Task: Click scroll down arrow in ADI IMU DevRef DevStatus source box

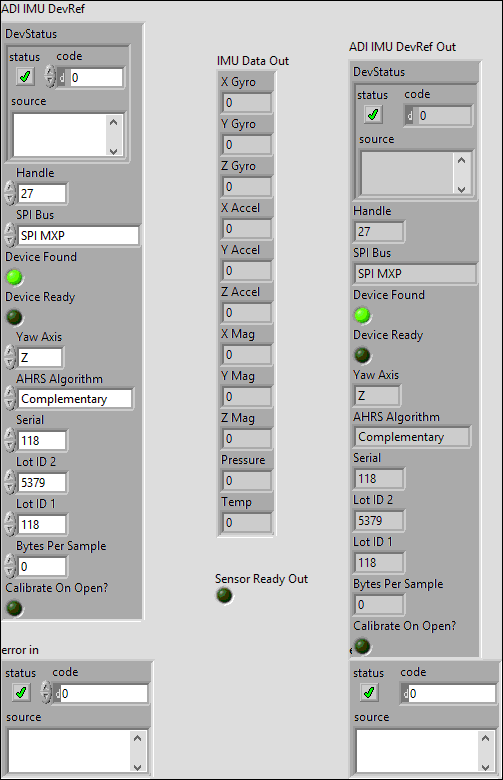Action: 114,151
